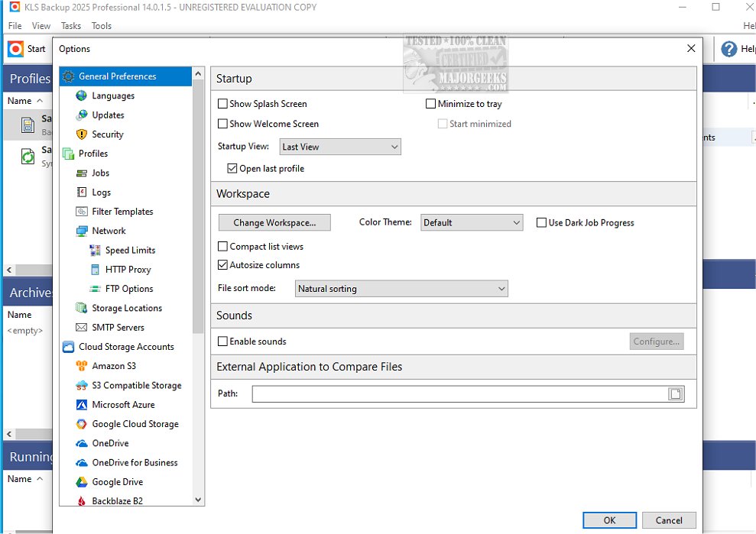Click the SMTP Servers envelope icon
The image size is (756, 534).
click(82, 327)
